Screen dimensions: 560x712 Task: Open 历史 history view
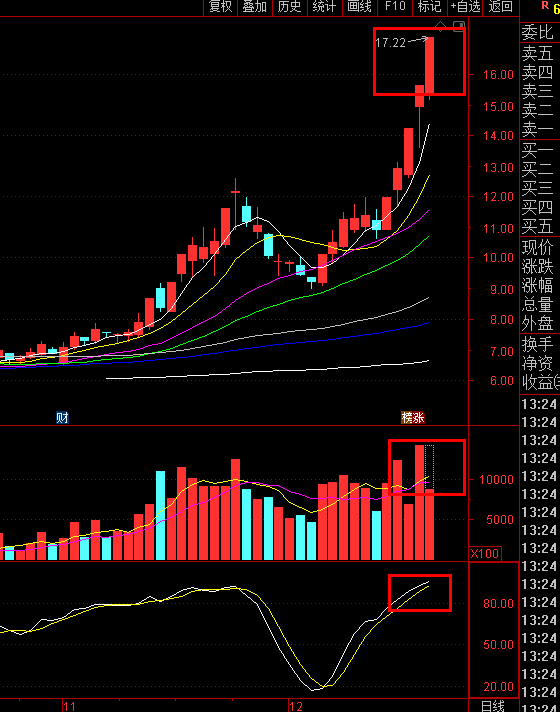coord(290,6)
